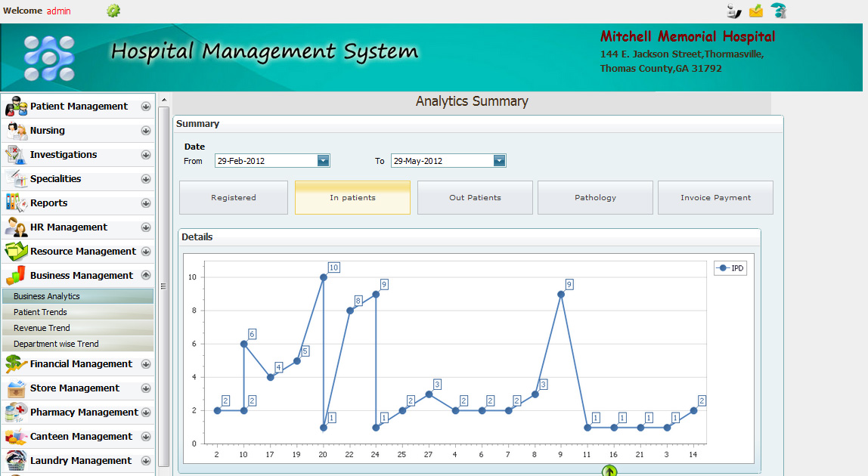Open the help question mark icon
Viewport: 868px width, 476px height.
click(779, 11)
